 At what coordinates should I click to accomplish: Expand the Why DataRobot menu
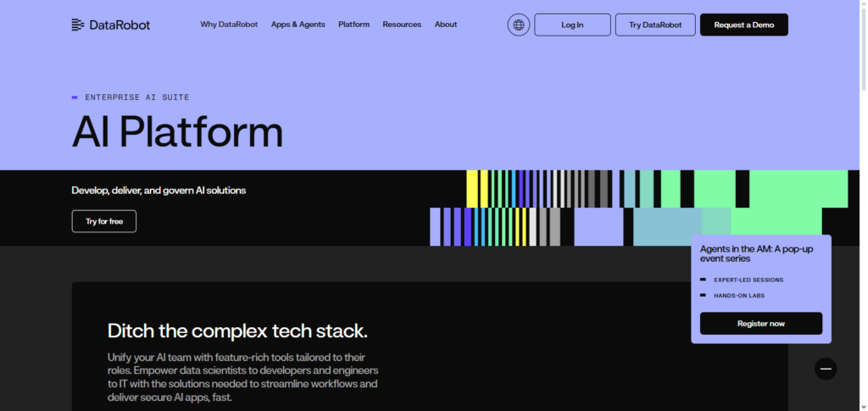coord(229,25)
